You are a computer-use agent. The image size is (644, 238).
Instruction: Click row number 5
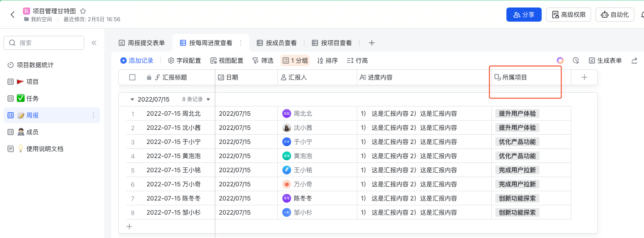tap(133, 170)
